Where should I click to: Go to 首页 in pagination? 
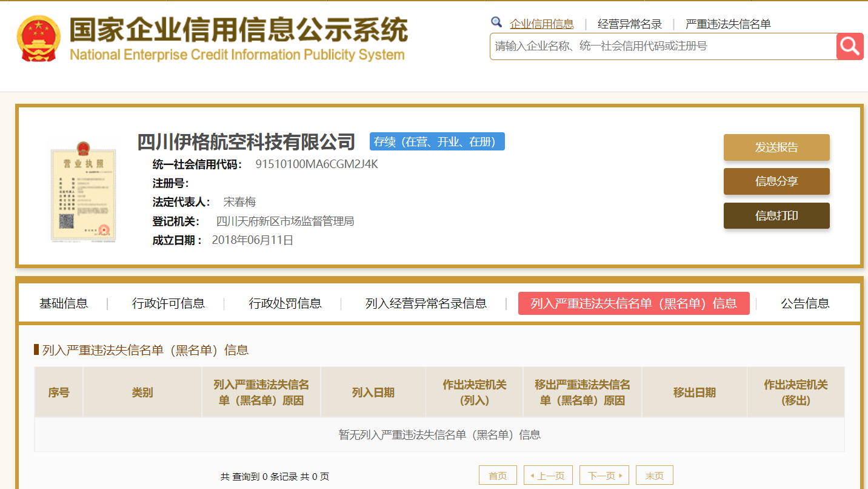498,476
